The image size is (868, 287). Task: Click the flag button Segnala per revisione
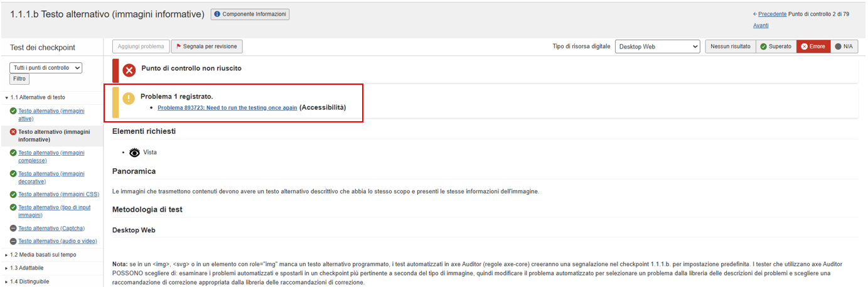pos(206,46)
